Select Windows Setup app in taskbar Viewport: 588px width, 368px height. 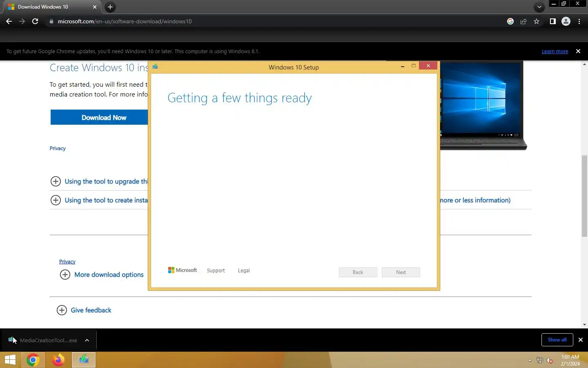84,360
